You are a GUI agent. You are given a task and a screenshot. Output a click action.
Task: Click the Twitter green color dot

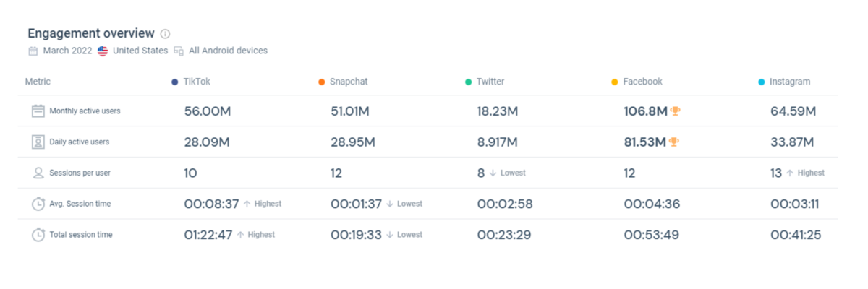coord(468,82)
